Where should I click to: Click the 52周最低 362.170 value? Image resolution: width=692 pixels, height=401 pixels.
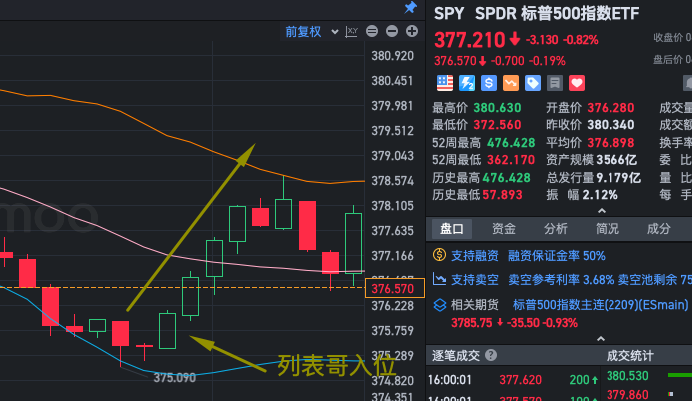pos(511,160)
